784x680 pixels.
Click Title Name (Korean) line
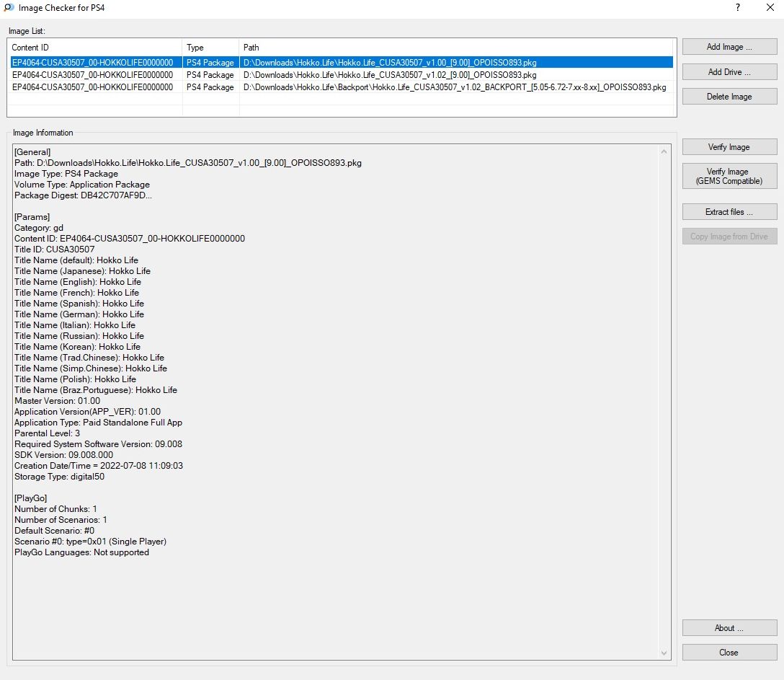coord(77,347)
